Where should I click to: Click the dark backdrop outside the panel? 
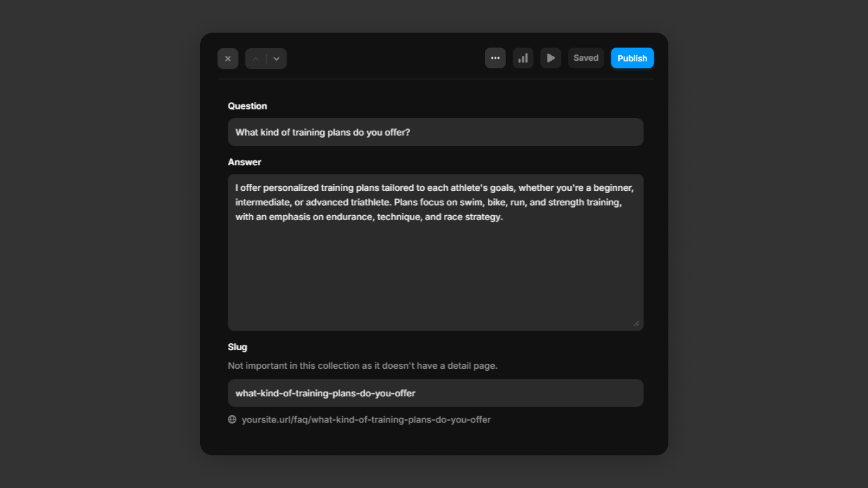98,244
